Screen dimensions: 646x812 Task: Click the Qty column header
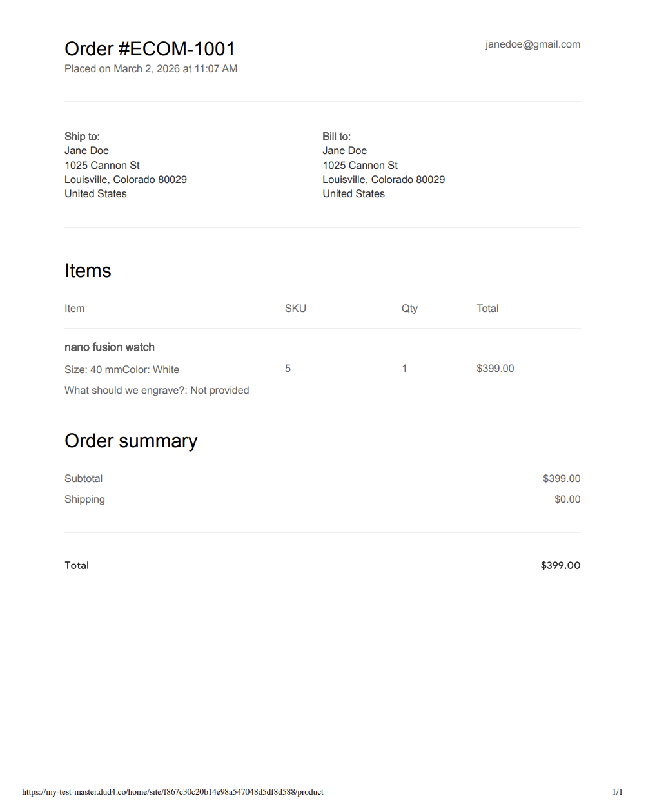click(x=409, y=309)
